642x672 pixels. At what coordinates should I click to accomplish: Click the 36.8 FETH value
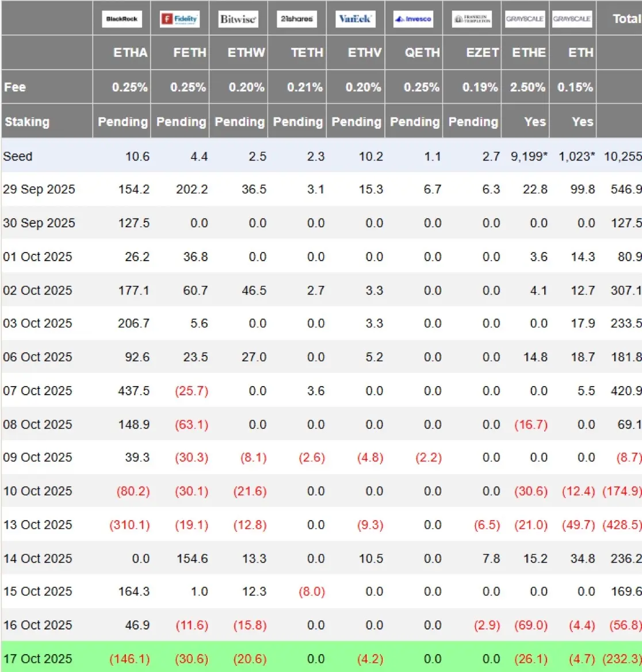(196, 257)
